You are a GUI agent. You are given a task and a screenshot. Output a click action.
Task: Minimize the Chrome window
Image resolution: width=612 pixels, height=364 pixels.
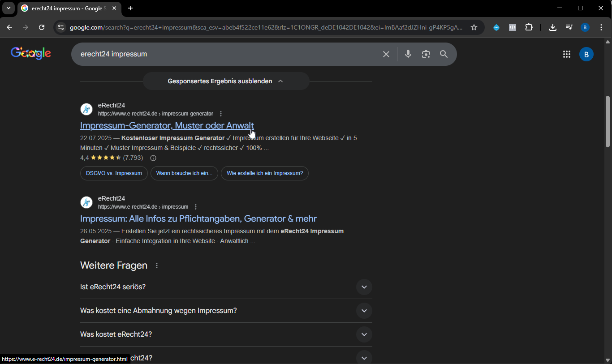(x=560, y=8)
